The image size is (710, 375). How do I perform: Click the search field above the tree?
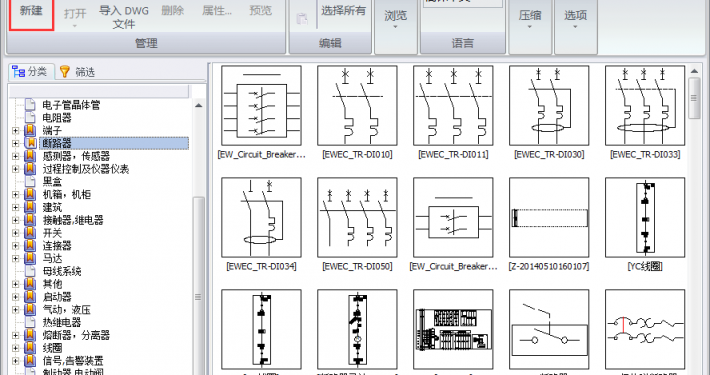[99, 91]
